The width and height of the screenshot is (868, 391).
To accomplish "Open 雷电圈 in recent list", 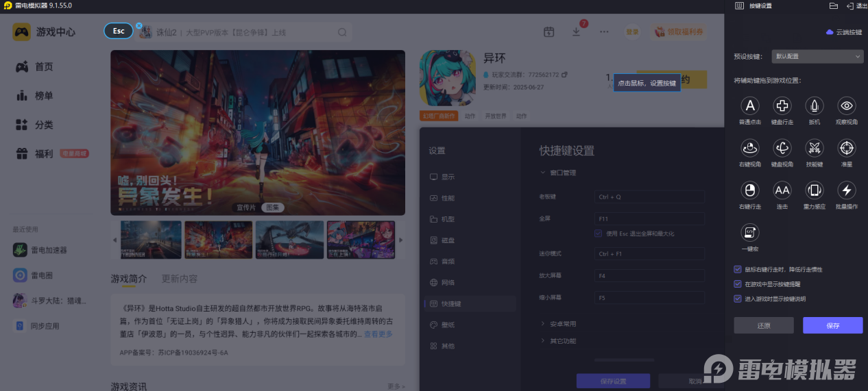I will [33, 275].
